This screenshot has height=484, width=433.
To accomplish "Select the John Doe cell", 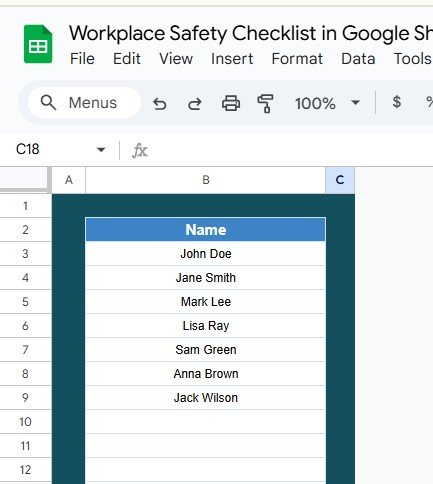I will [x=206, y=254].
